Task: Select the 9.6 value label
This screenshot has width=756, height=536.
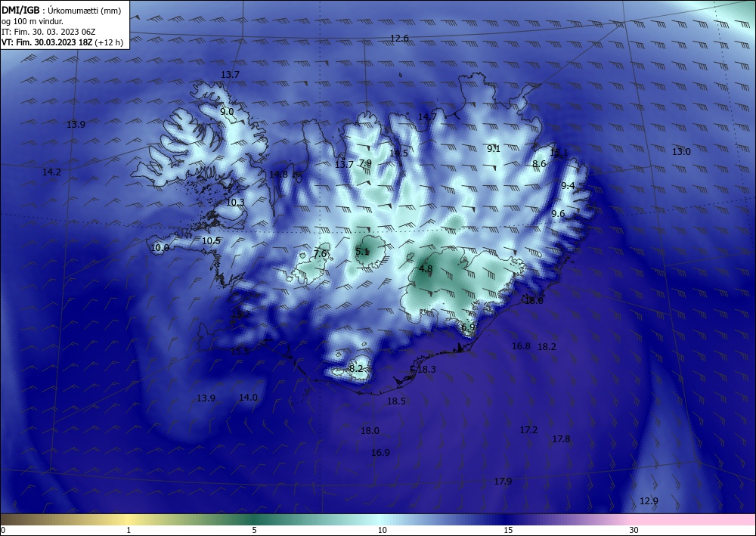Action: (558, 213)
